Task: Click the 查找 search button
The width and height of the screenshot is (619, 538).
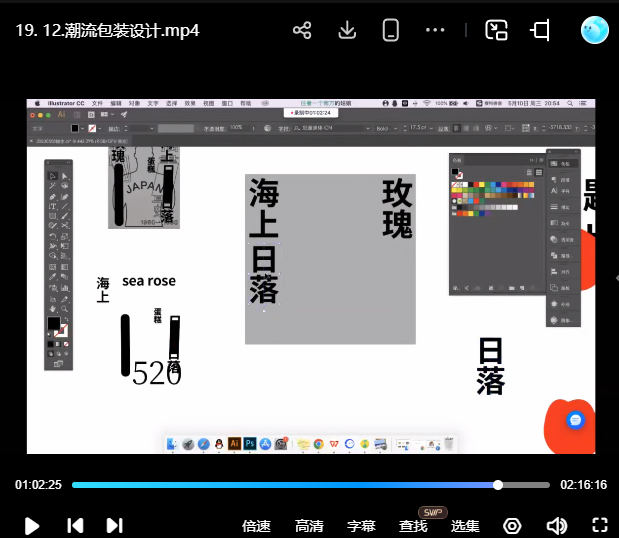Action: pos(413,526)
